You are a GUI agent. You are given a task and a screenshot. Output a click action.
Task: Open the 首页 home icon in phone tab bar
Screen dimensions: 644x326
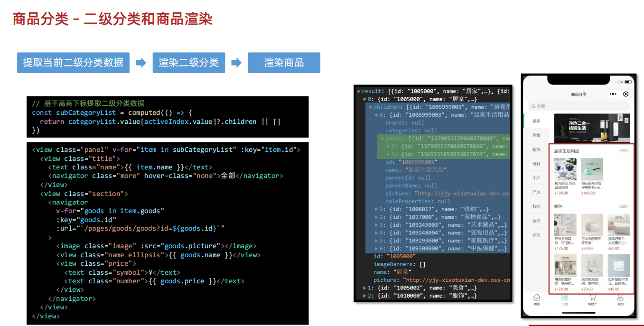click(x=537, y=298)
